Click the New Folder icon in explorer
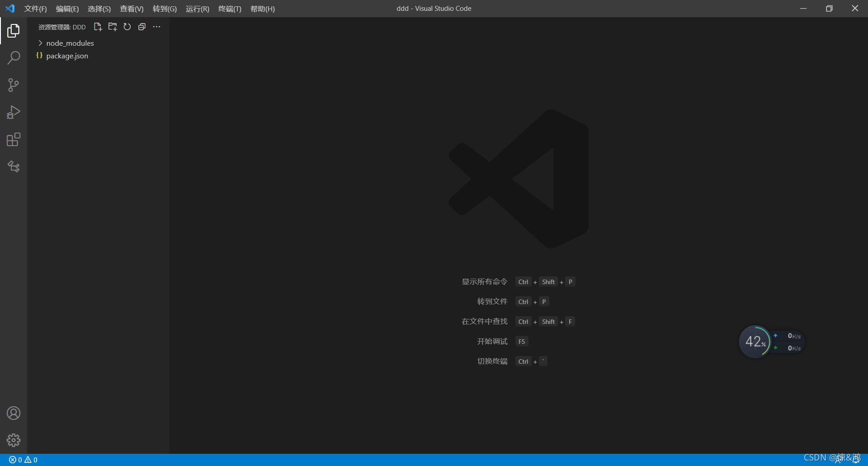This screenshot has width=868, height=466. 113,27
